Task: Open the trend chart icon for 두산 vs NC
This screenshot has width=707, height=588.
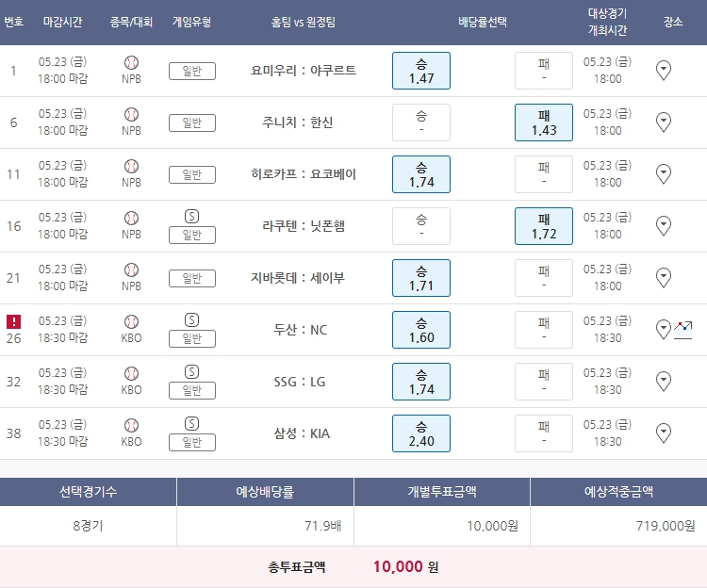Action: point(683,329)
